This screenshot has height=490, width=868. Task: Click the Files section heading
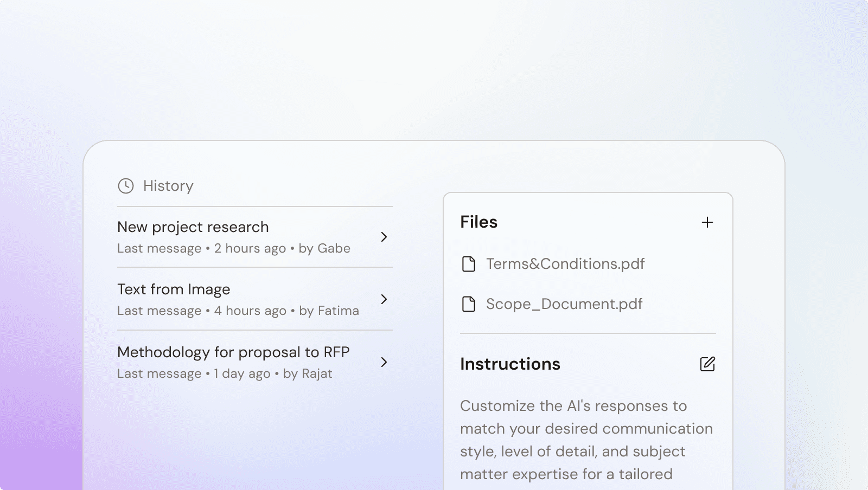click(x=478, y=222)
